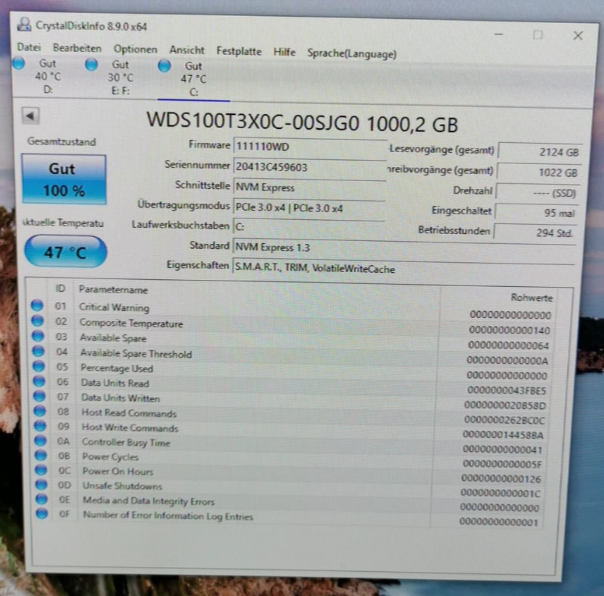Viewport: 604px width, 596px height.
Task: Click the ID column header
Action: [x=60, y=288]
